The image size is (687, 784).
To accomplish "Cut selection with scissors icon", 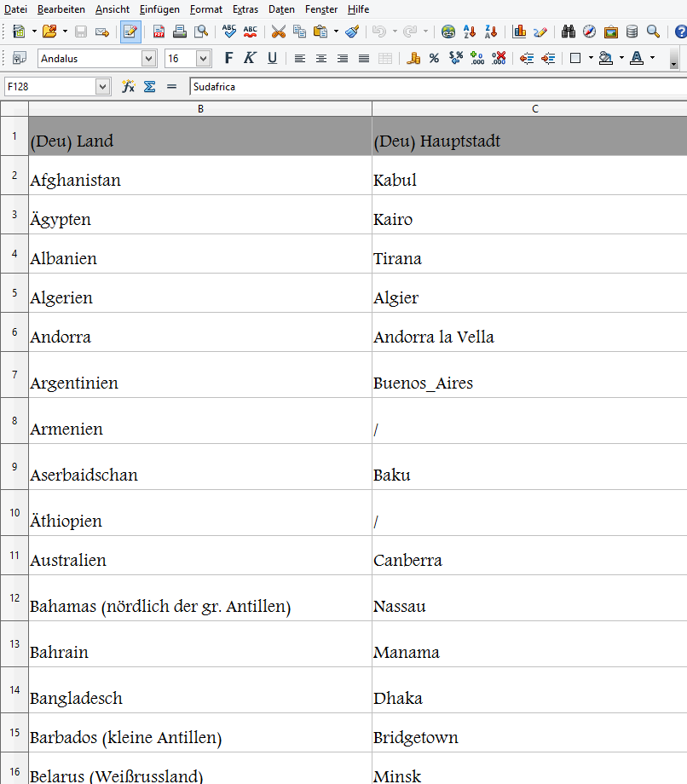I will [x=279, y=32].
